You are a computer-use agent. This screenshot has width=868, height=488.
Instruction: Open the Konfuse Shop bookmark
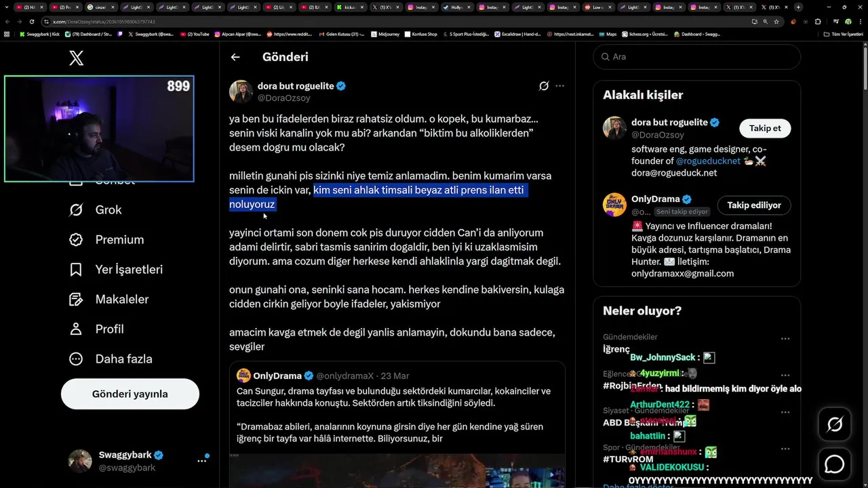click(422, 34)
